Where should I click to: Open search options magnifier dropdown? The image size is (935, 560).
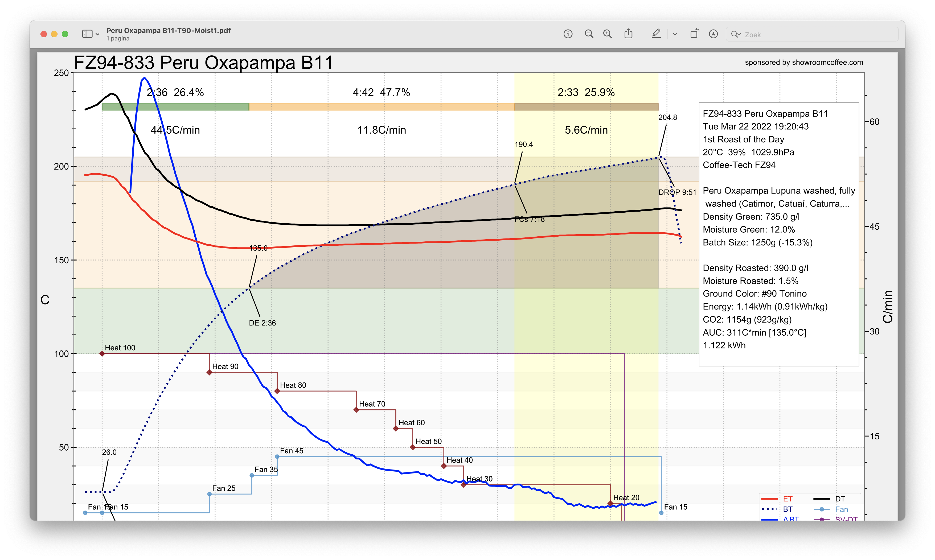(736, 34)
